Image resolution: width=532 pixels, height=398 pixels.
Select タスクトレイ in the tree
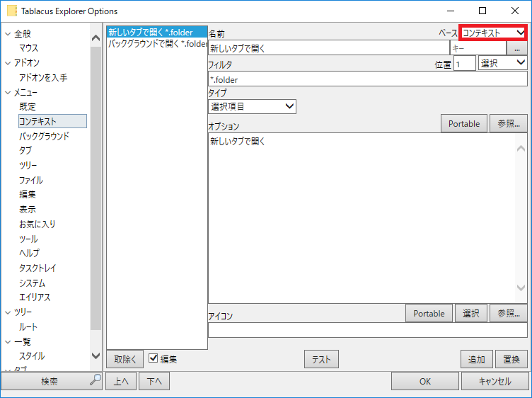point(37,268)
